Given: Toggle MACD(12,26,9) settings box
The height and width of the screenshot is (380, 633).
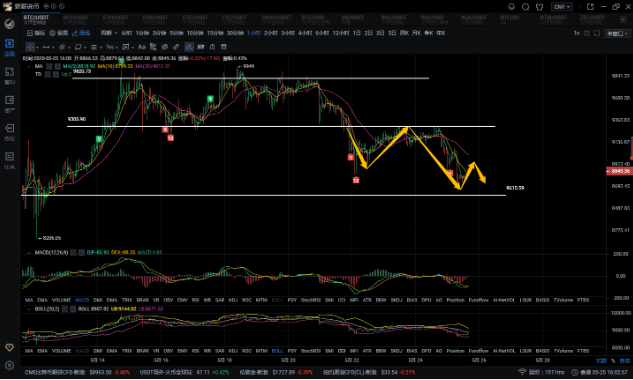Looking at the screenshot, I should [73, 252].
